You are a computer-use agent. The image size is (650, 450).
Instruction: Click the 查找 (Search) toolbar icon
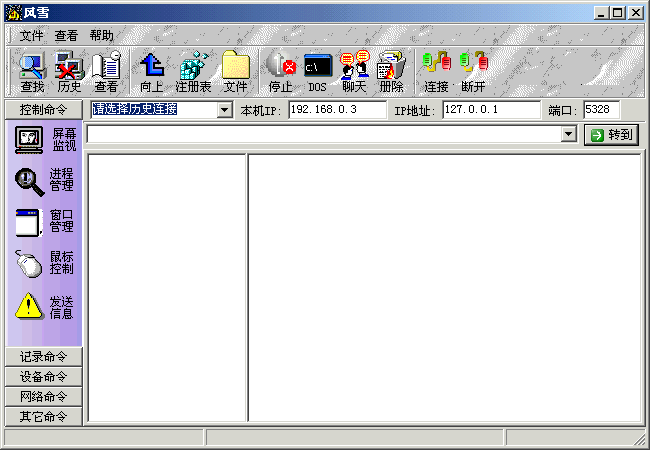coord(32,72)
